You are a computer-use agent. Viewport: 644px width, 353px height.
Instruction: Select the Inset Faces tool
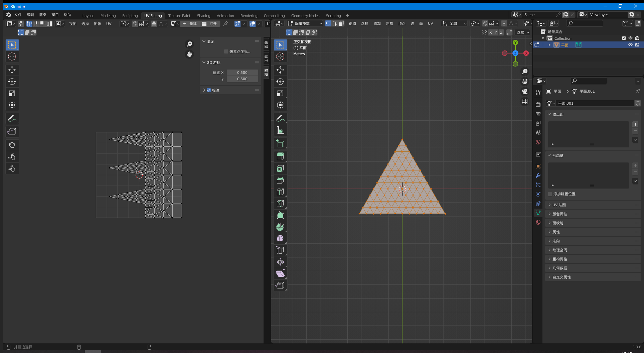pyautogui.click(x=280, y=168)
